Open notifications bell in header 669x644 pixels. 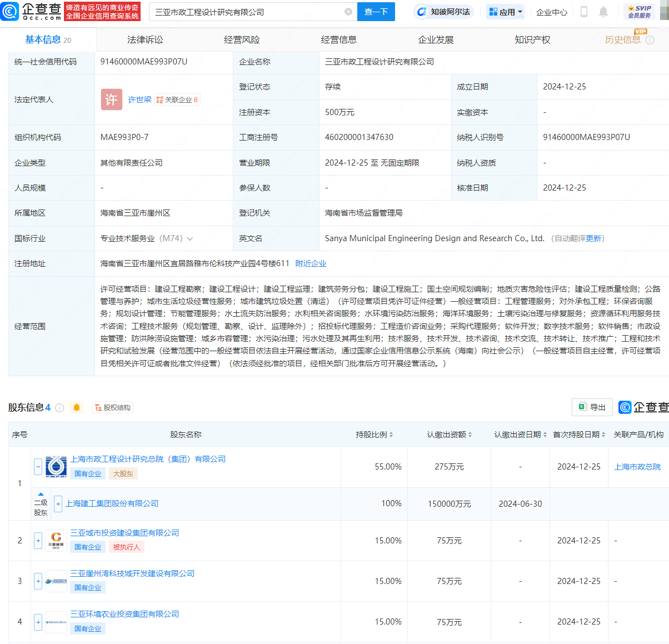[x=603, y=12]
